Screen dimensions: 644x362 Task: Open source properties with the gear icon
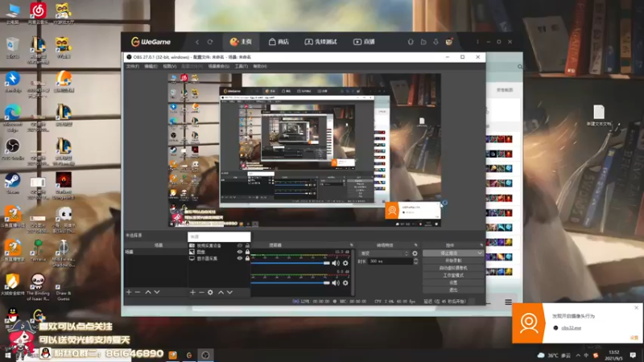tap(210, 292)
